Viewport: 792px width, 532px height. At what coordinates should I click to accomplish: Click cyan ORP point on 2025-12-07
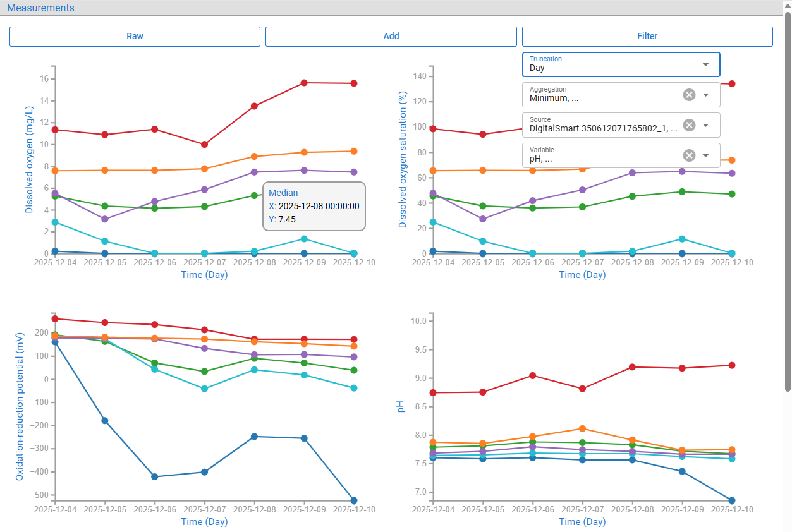[x=204, y=389]
